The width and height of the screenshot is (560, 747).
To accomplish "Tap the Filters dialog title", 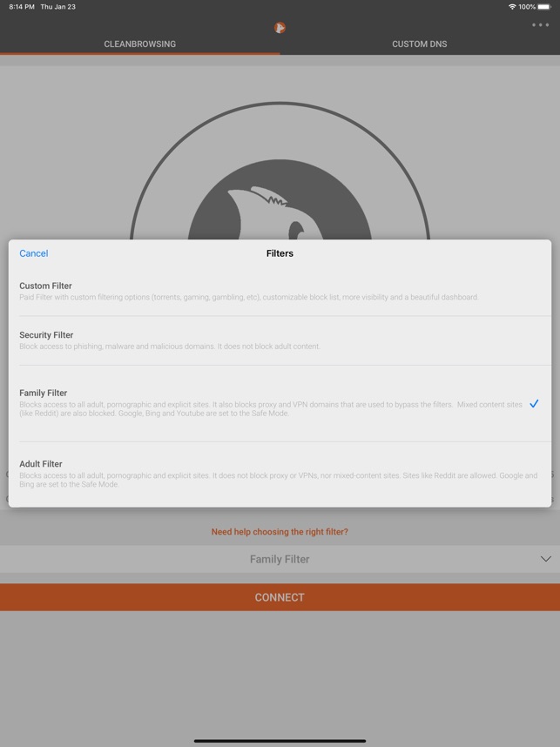I will tap(280, 253).
